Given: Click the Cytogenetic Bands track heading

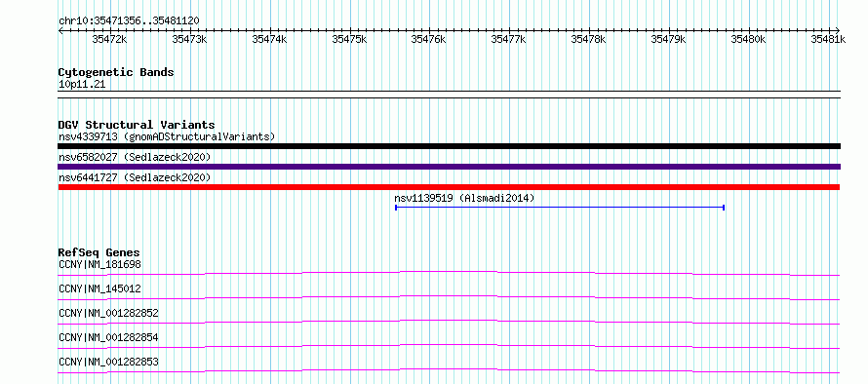Looking at the screenshot, I should [x=116, y=72].
